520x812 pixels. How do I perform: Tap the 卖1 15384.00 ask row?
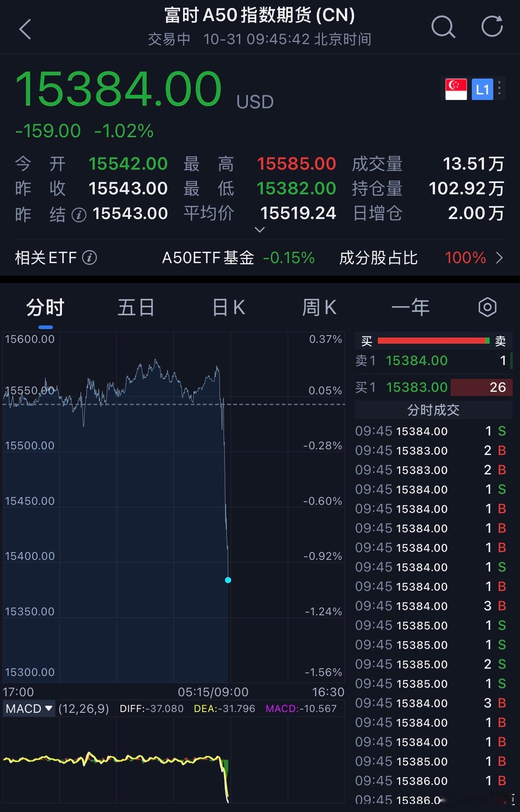433,360
